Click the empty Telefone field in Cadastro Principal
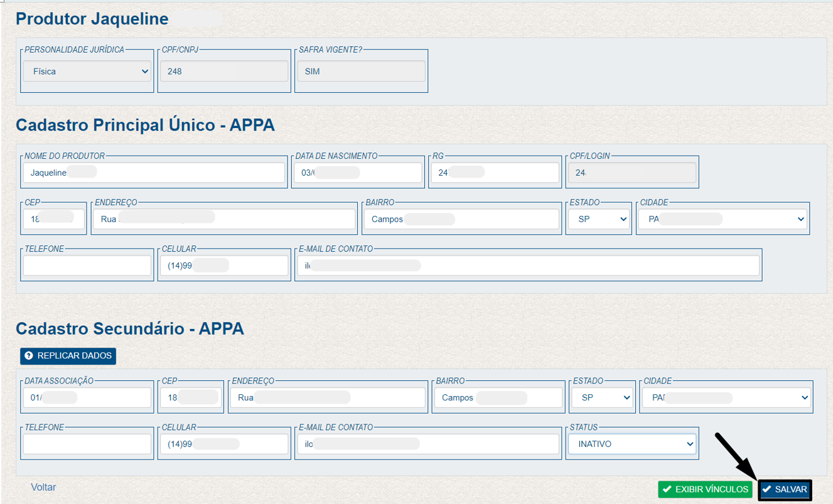833x504 pixels. tap(87, 265)
